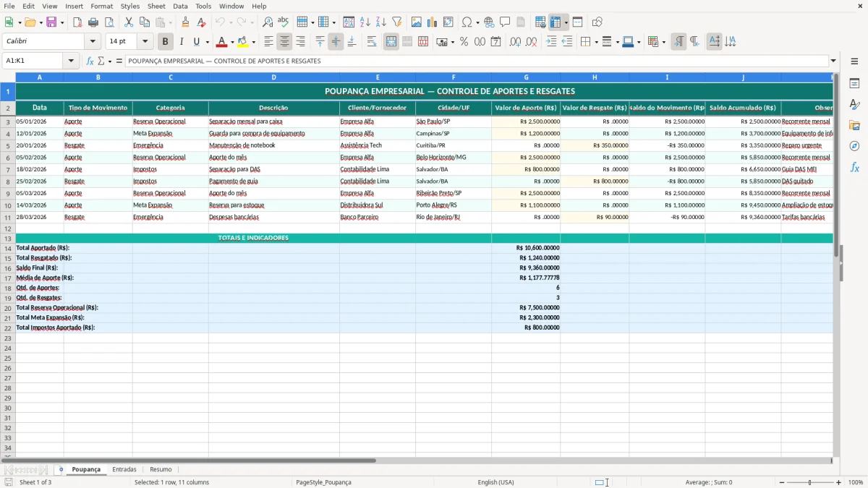Open the font size dropdown
868x488 pixels.
tap(145, 42)
